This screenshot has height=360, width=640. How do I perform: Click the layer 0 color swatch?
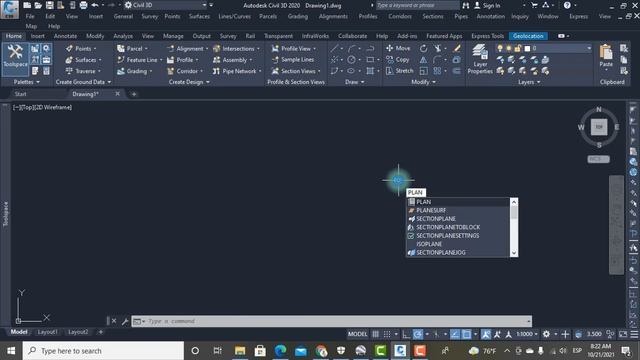[527, 48]
